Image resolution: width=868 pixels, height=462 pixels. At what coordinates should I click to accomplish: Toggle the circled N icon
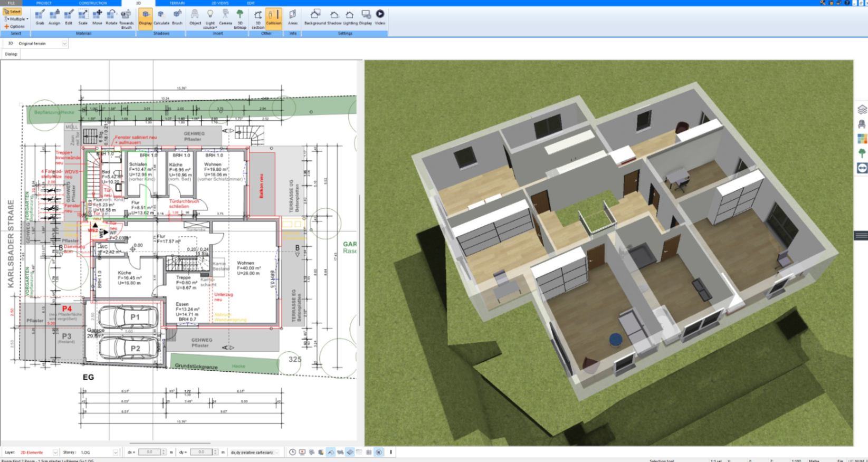(378, 453)
